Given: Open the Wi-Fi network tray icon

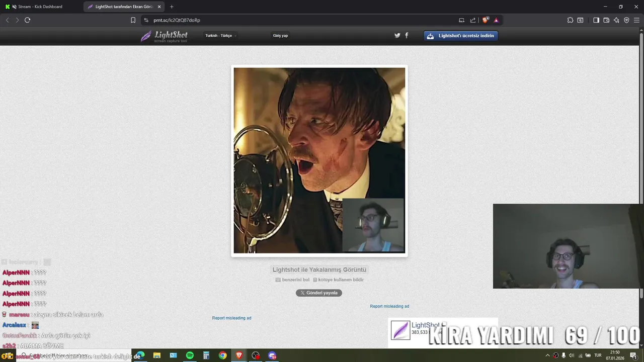Looking at the screenshot, I should click(x=580, y=355).
